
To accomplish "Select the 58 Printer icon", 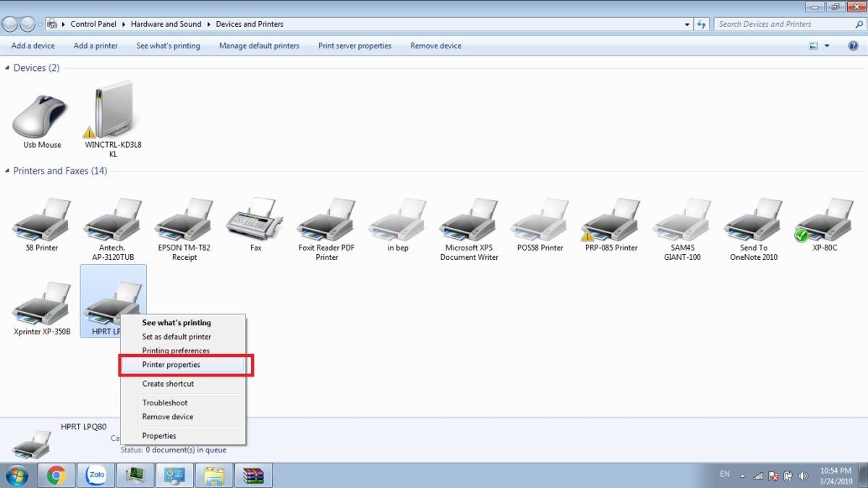I will click(x=42, y=219).
